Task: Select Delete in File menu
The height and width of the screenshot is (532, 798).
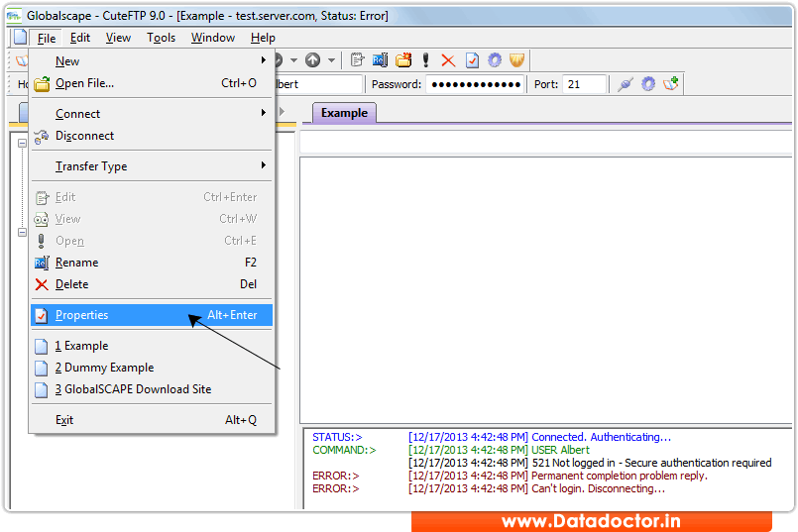Action: (152, 284)
